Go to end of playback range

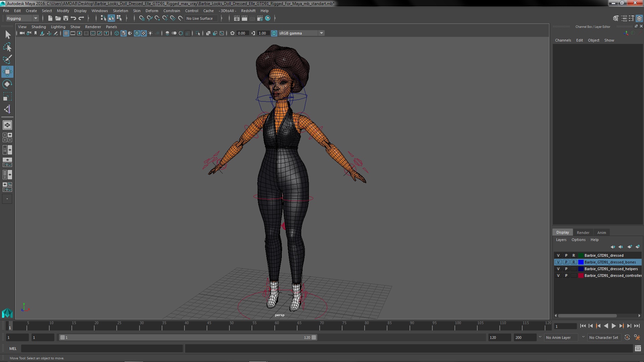coord(637,326)
